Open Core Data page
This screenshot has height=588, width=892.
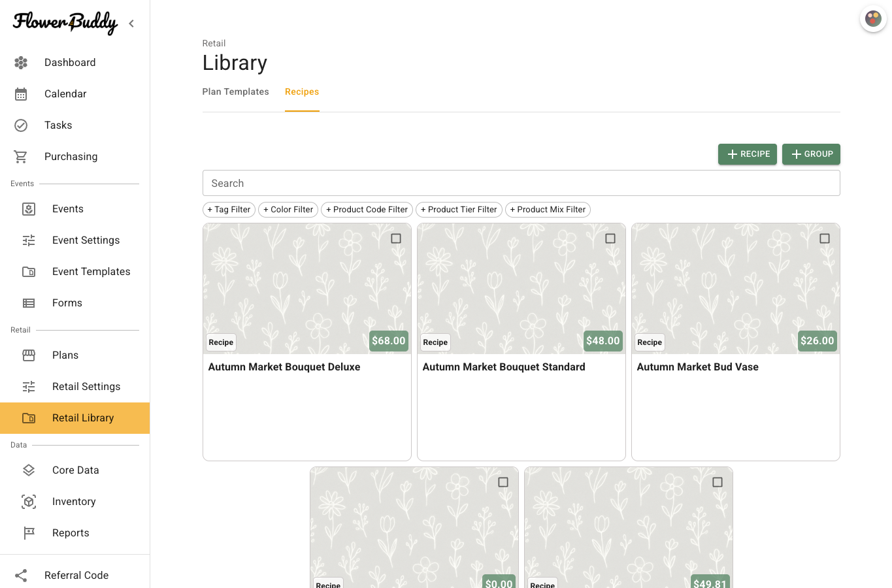pyautogui.click(x=74, y=470)
